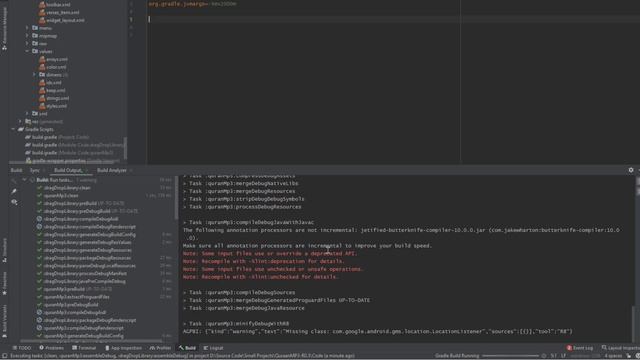The width and height of the screenshot is (640, 360).
Task: Collapse the Gradle Scripts node
Action: [13, 129]
